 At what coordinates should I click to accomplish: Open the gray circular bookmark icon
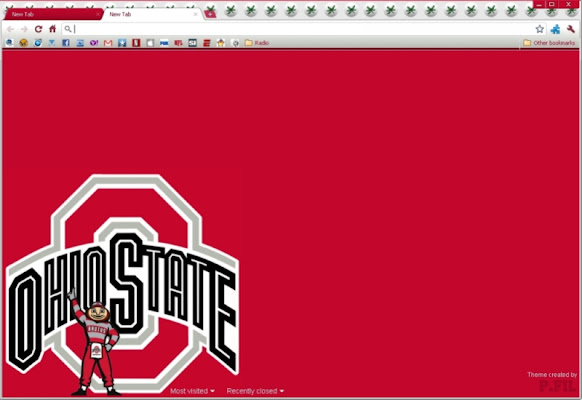point(235,43)
